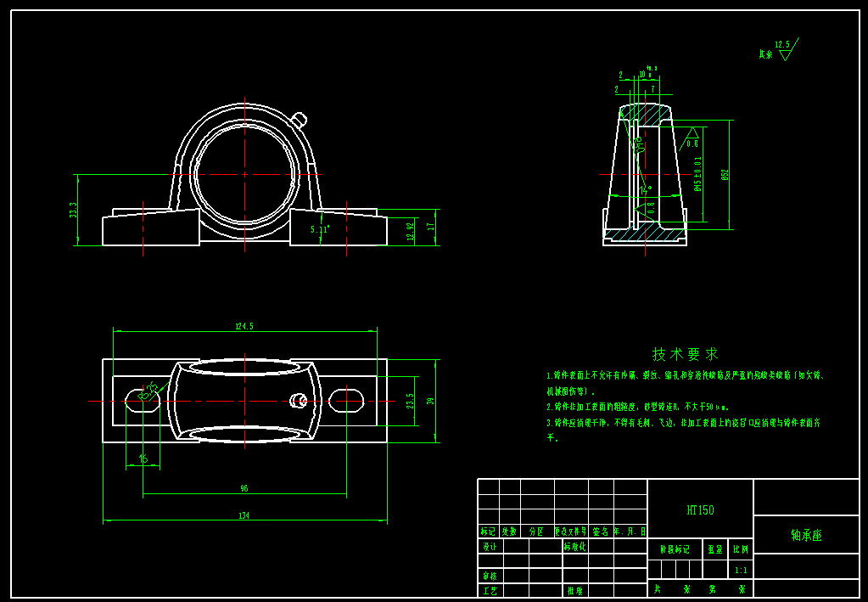Select the 17 height dimension text
The image size is (868, 602).
point(431,227)
